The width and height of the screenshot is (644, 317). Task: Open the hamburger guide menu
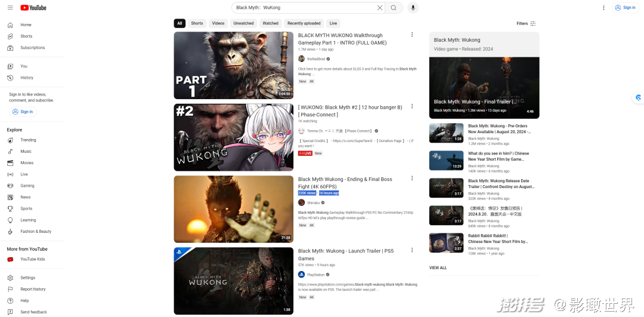pos(10,8)
